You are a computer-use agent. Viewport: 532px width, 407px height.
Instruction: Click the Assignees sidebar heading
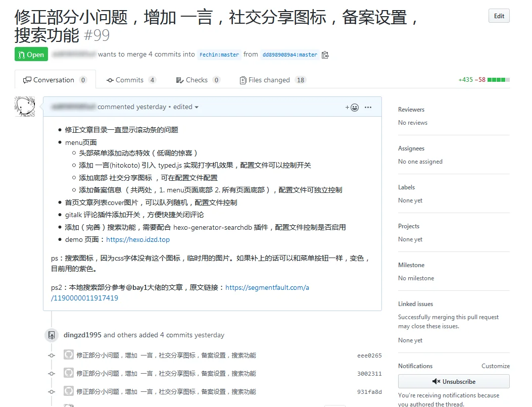(x=411, y=148)
